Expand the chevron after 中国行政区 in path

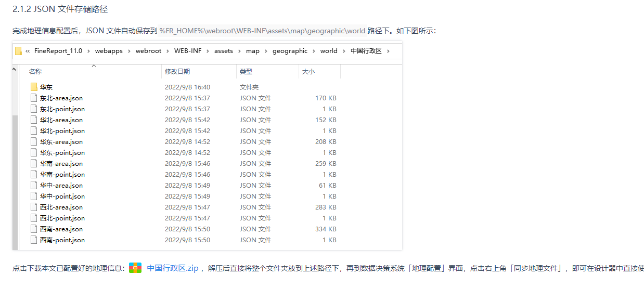click(x=388, y=51)
